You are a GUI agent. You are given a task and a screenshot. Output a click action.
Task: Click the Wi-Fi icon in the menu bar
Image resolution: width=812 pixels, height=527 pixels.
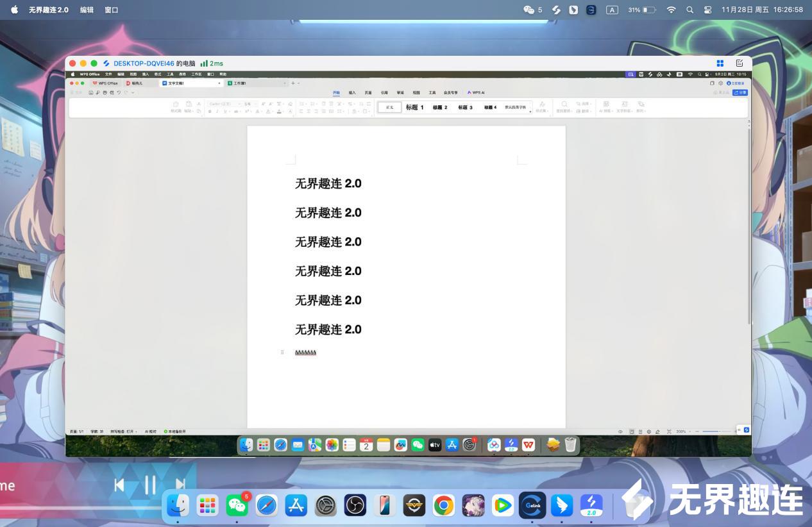click(671, 10)
